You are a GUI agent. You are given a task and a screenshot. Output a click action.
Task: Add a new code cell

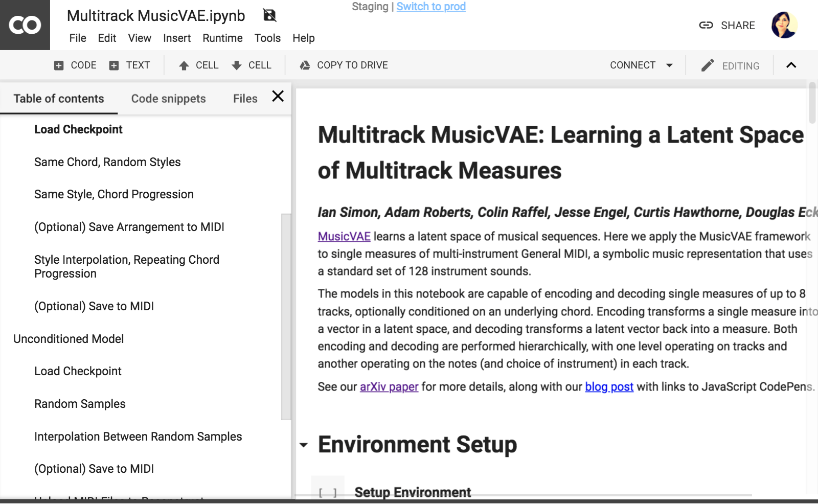pyautogui.click(x=75, y=65)
